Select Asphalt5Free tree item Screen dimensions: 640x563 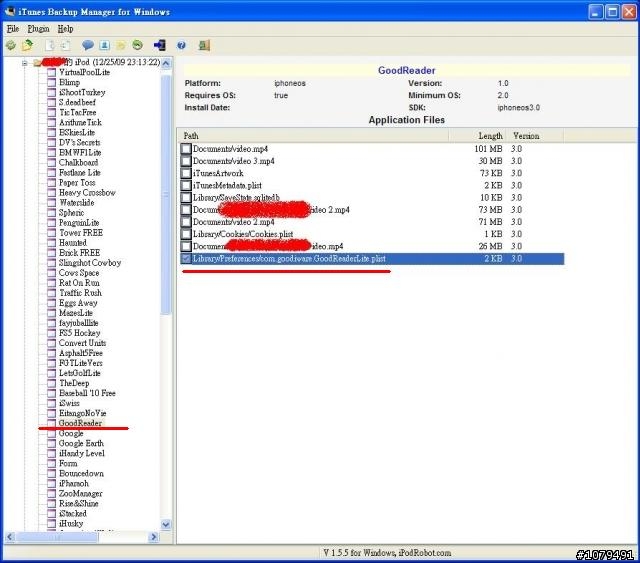81,353
